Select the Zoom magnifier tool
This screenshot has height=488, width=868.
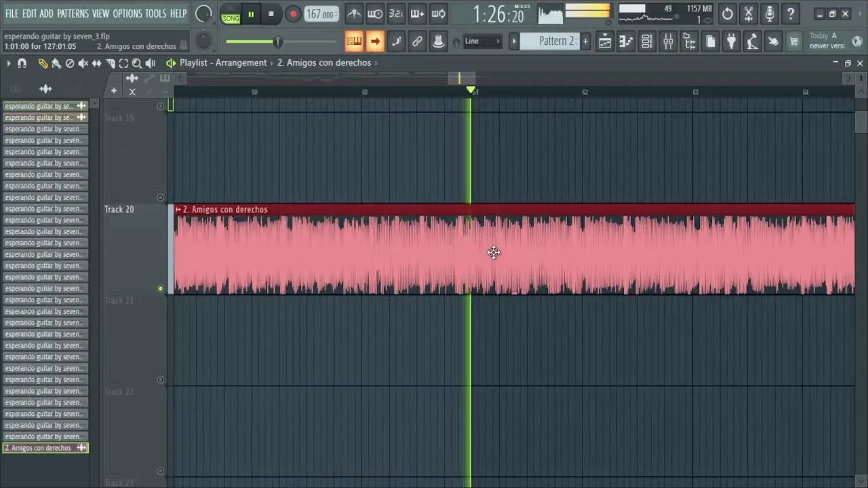pos(137,63)
